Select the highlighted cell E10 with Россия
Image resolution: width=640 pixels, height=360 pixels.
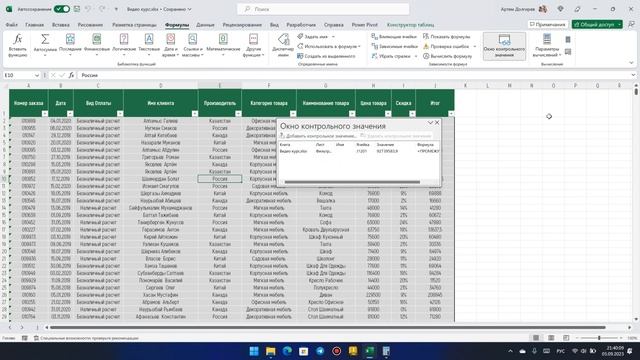click(x=220, y=179)
